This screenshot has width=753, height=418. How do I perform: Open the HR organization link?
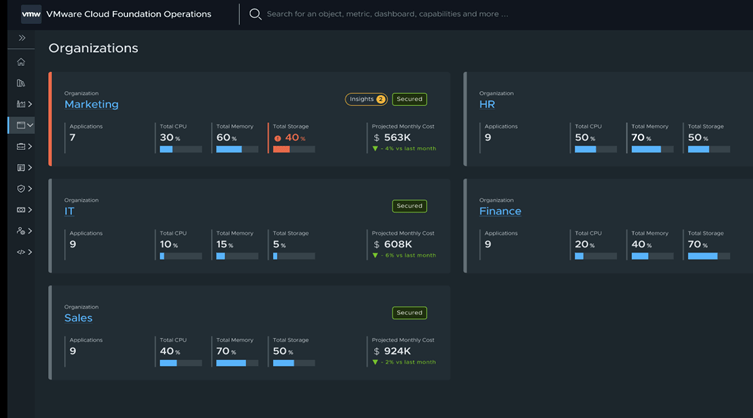487,104
